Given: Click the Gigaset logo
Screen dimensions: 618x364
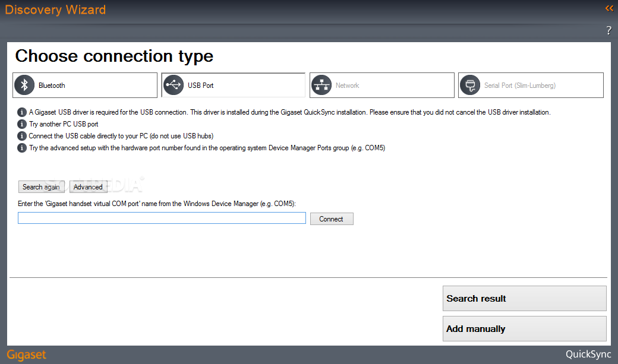Looking at the screenshot, I should tap(26, 355).
